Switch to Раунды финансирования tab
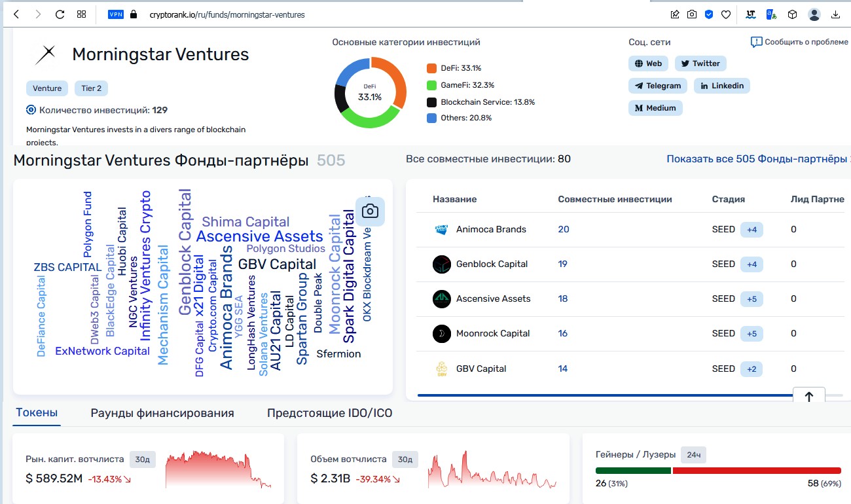This screenshot has height=504, width=851. pos(162,413)
